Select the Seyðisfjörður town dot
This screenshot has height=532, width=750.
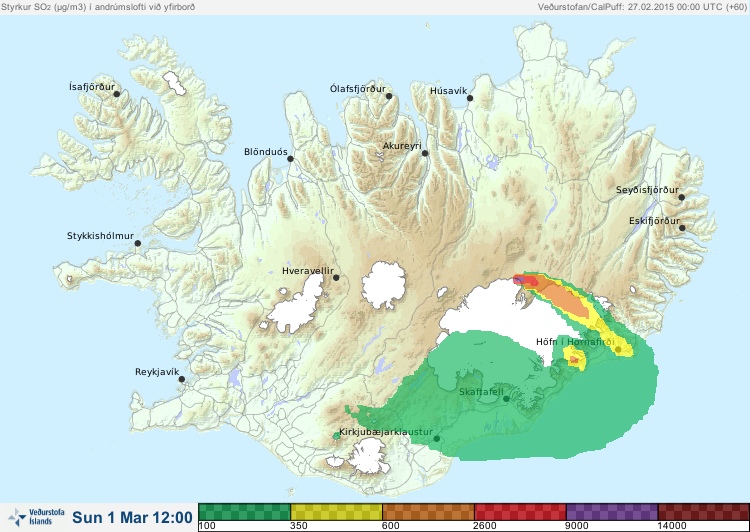(682, 197)
